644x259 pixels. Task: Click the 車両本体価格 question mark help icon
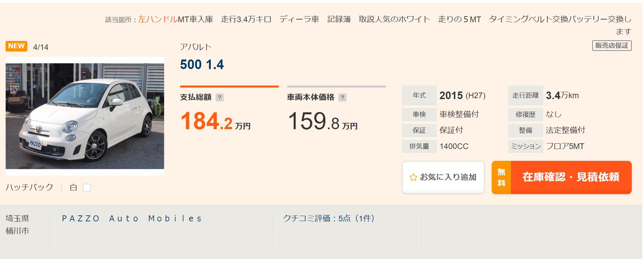pyautogui.click(x=342, y=97)
